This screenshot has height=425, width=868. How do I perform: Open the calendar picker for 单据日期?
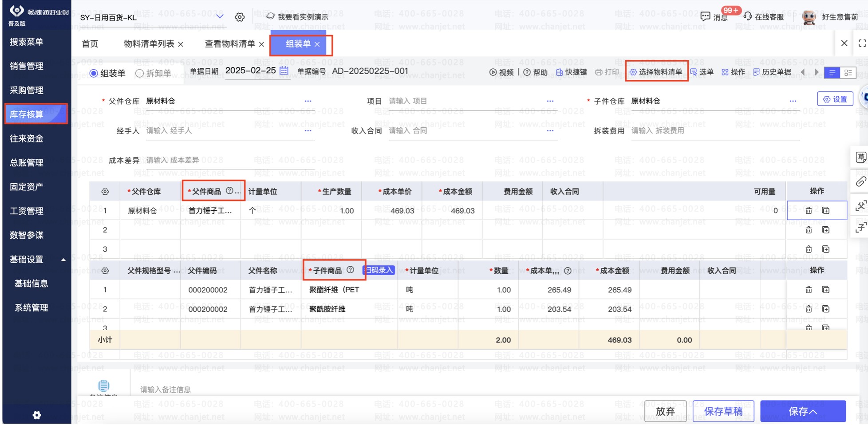click(x=284, y=71)
